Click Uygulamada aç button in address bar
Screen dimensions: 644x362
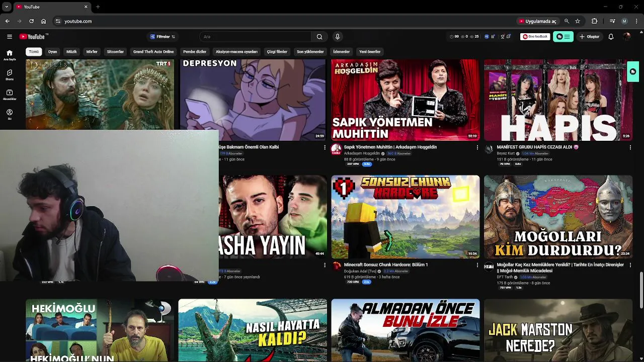pyautogui.click(x=537, y=21)
